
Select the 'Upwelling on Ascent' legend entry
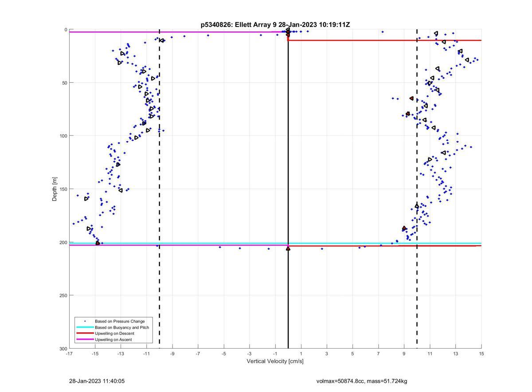113,340
